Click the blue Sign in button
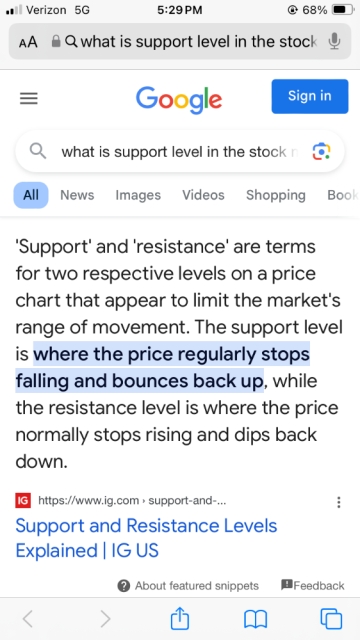 click(x=310, y=96)
